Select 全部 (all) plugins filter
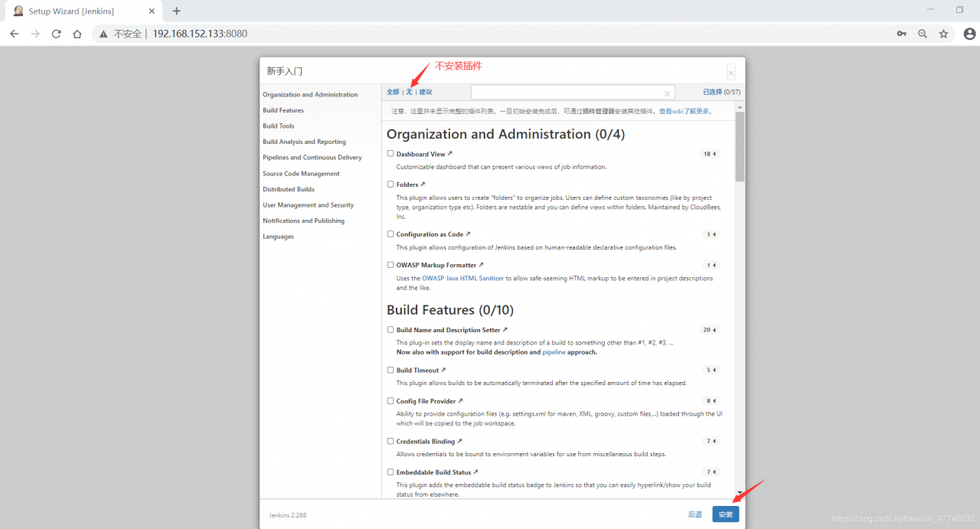The height and width of the screenshot is (529, 980). pyautogui.click(x=393, y=92)
